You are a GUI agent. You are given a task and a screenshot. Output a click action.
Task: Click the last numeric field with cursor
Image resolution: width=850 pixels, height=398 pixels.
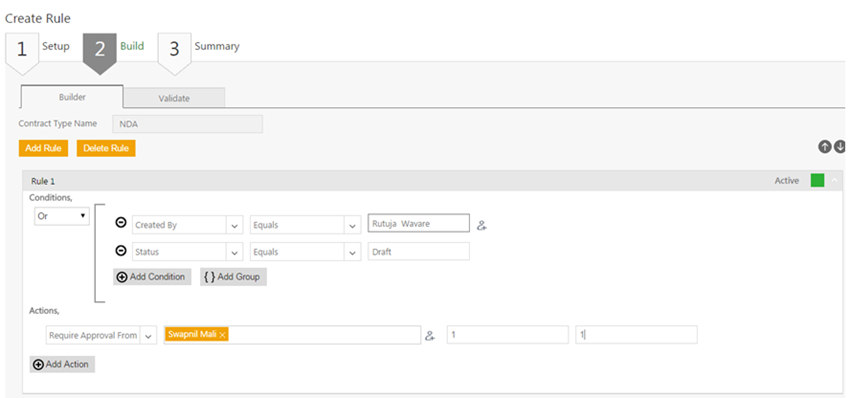click(x=636, y=335)
